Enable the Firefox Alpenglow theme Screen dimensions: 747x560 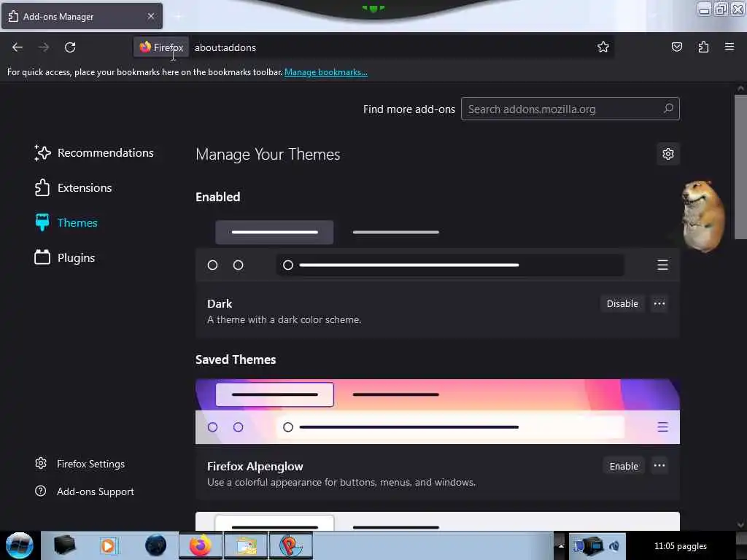623,466
